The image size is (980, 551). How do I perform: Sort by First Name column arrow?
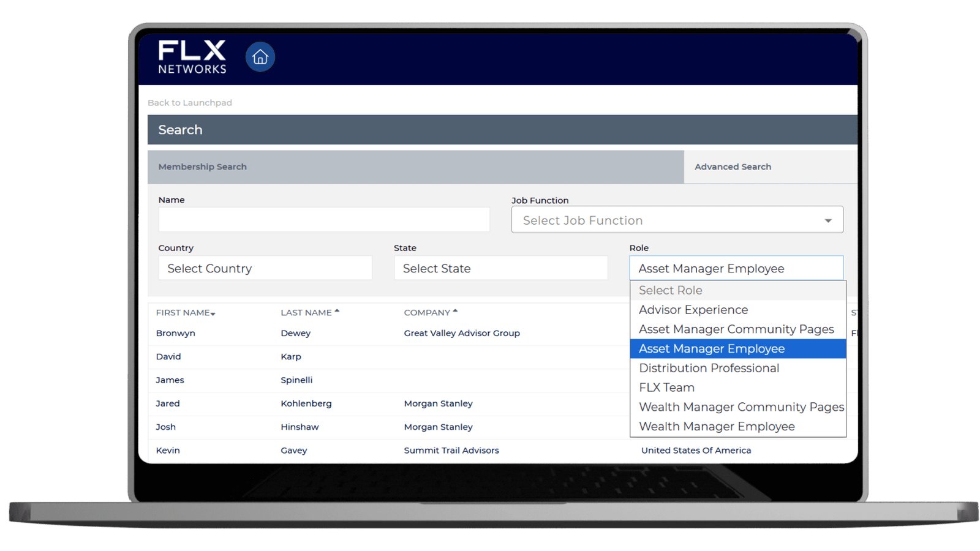213,313
